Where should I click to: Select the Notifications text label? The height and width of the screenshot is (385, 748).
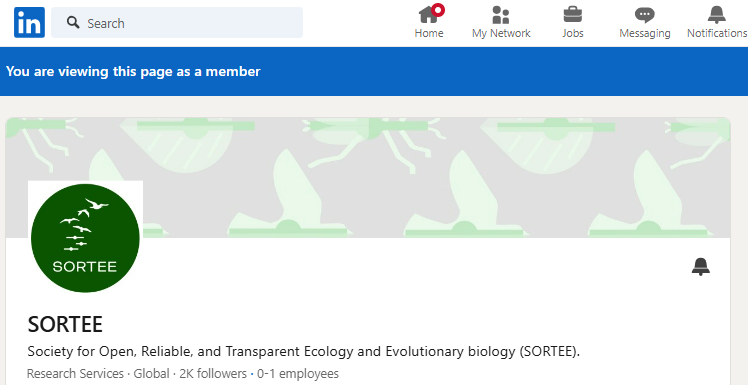coord(717,33)
